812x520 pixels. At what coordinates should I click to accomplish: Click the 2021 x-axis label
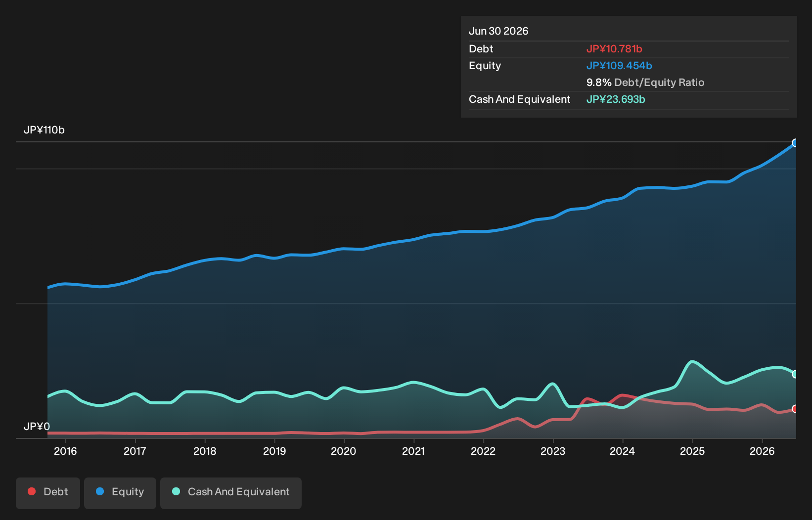point(413,451)
